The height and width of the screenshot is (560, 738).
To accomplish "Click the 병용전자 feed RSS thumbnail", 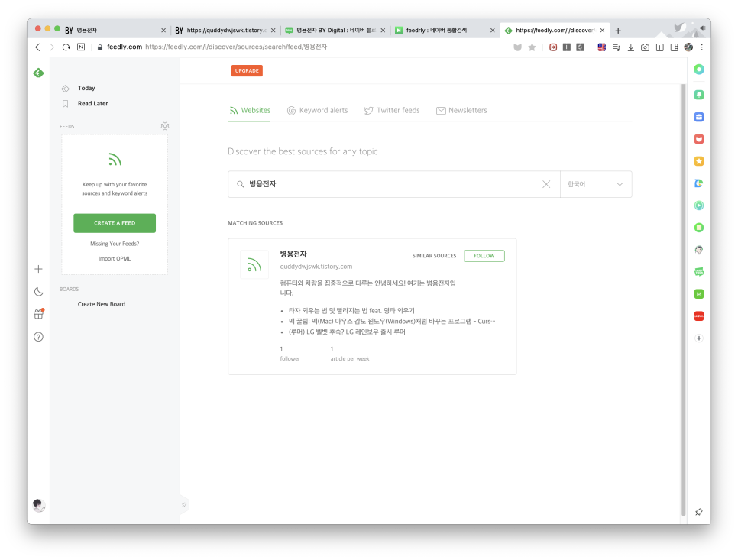I will coord(254,265).
